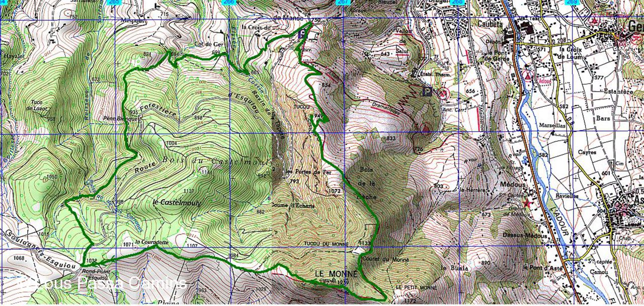Click the red triangle icon right of grid 269
This screenshot has width=644, height=306.
(x=595, y=20)
